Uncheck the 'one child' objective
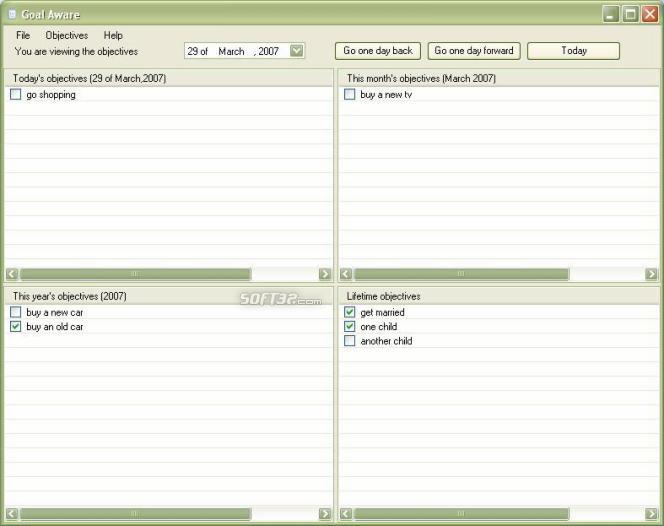 click(x=350, y=327)
